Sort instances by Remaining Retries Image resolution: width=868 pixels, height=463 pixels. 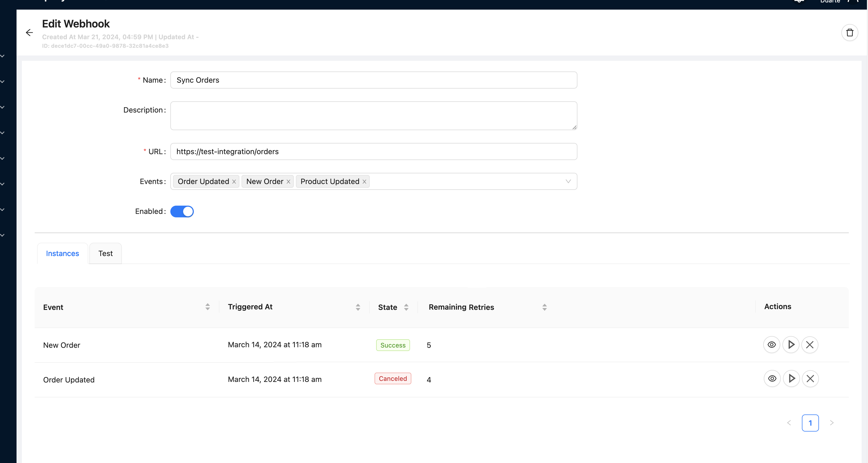544,307
